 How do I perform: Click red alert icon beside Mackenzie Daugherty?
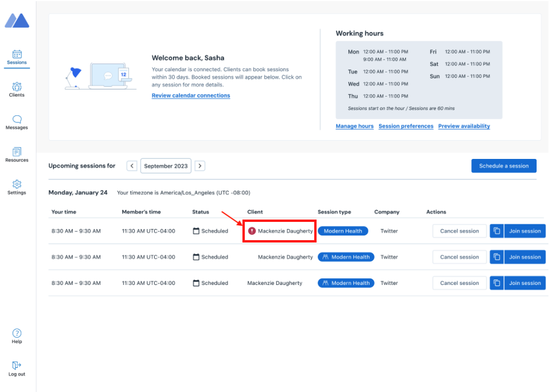click(252, 231)
